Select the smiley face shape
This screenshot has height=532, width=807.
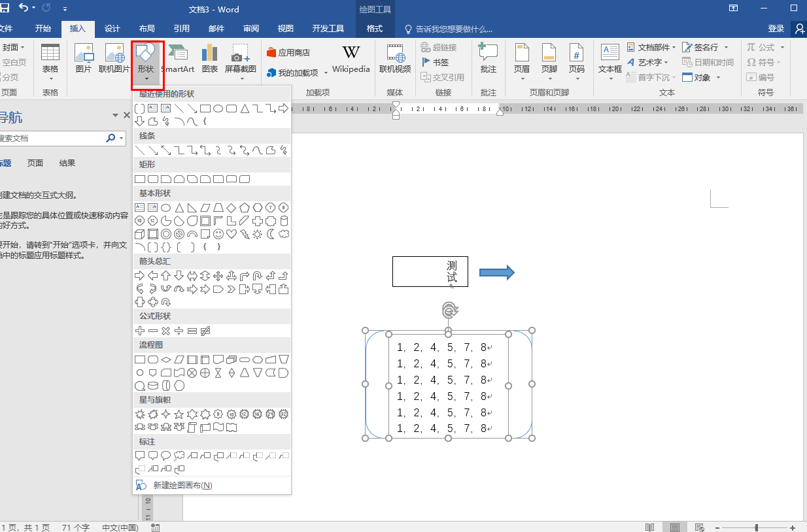[218, 234]
